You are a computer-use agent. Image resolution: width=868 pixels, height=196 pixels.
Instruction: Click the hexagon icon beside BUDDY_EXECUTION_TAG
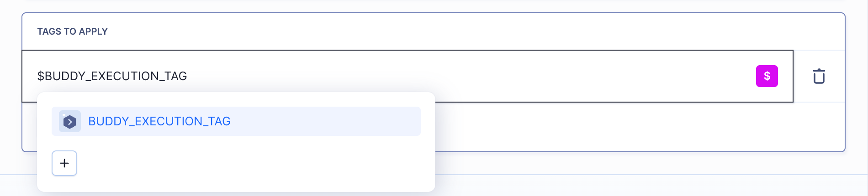point(70,121)
